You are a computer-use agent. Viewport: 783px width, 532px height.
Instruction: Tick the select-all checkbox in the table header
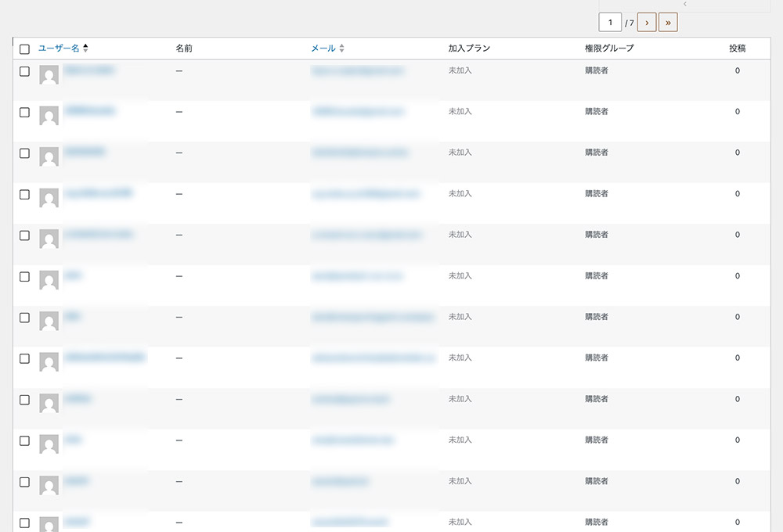[24, 49]
